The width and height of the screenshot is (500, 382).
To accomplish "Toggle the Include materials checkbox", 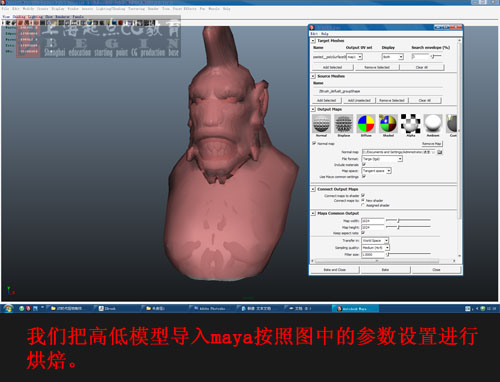I will (364, 164).
